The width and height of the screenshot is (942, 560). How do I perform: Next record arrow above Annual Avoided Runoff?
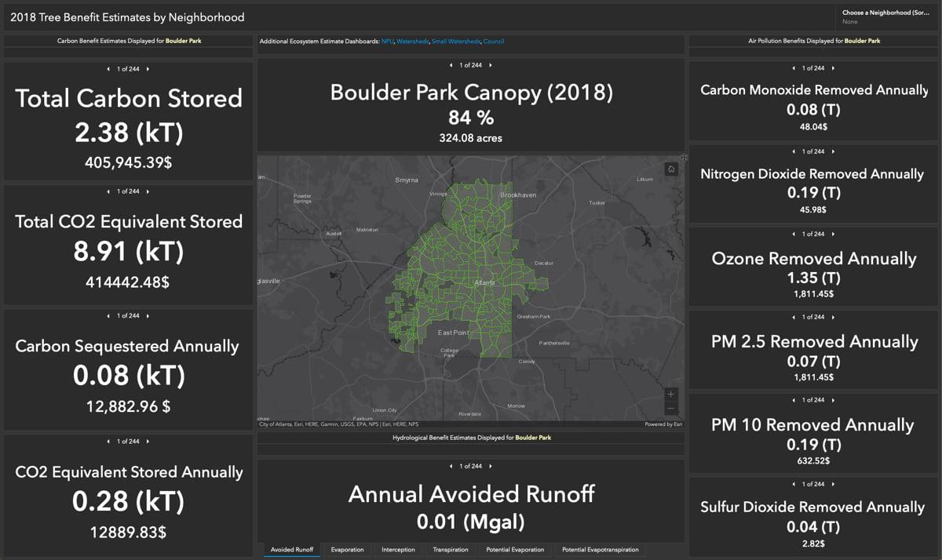[491, 466]
